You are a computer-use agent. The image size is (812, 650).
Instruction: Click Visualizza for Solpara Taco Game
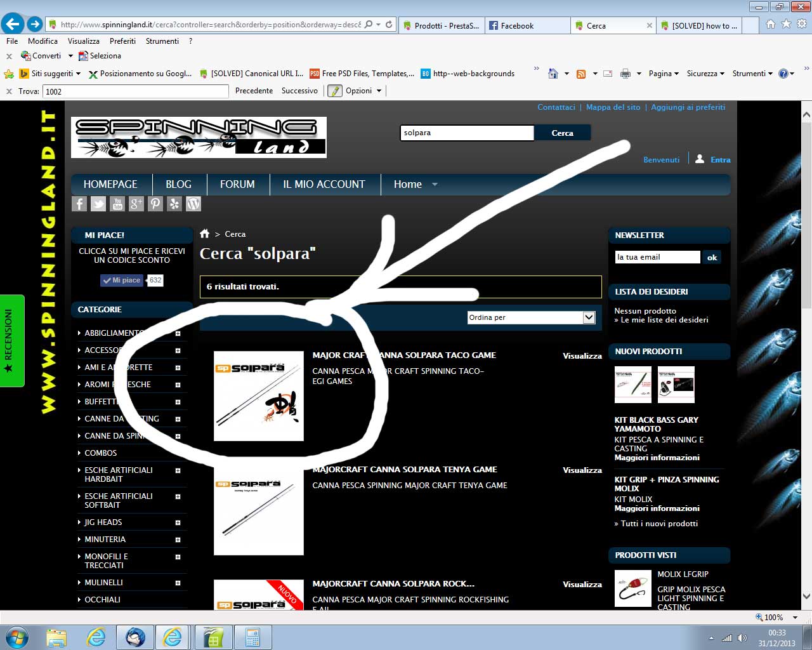[x=582, y=356]
